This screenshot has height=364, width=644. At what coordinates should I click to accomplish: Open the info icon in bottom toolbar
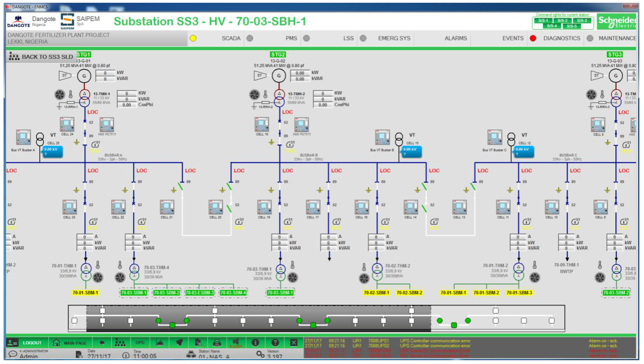(255, 343)
